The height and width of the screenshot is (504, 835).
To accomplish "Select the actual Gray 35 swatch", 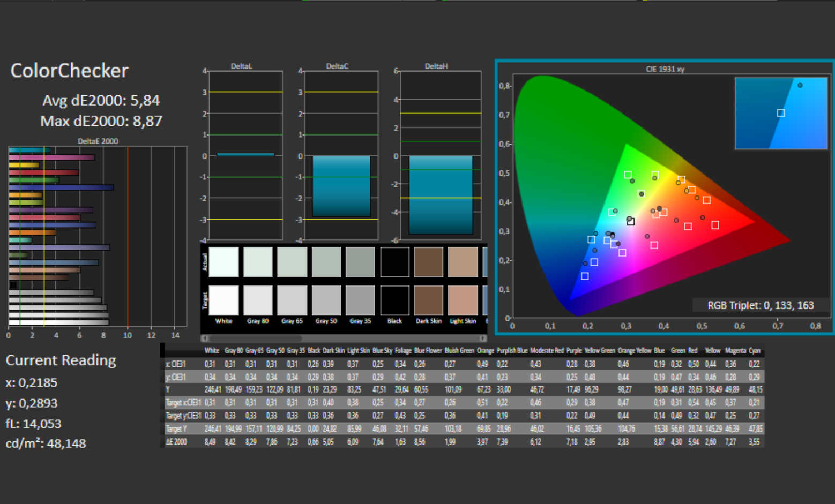I will pyautogui.click(x=360, y=262).
